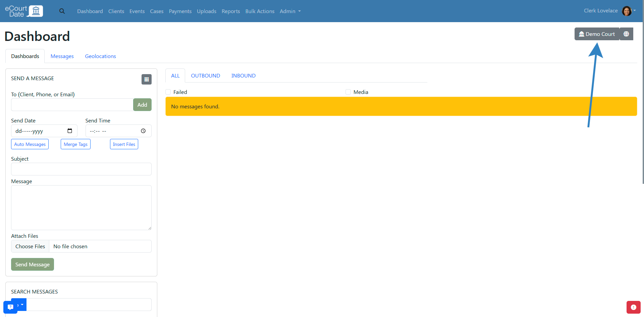
Task: Open Bulk Actions in the navbar
Action: (260, 11)
